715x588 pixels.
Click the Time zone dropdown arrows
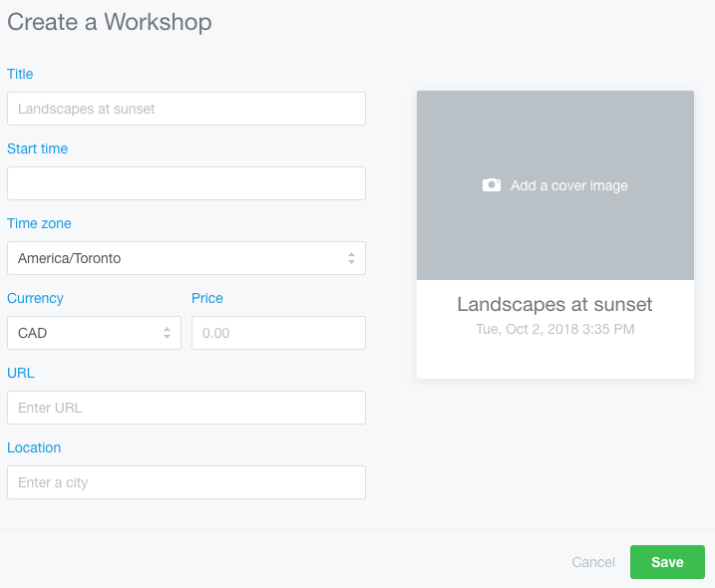click(x=351, y=258)
